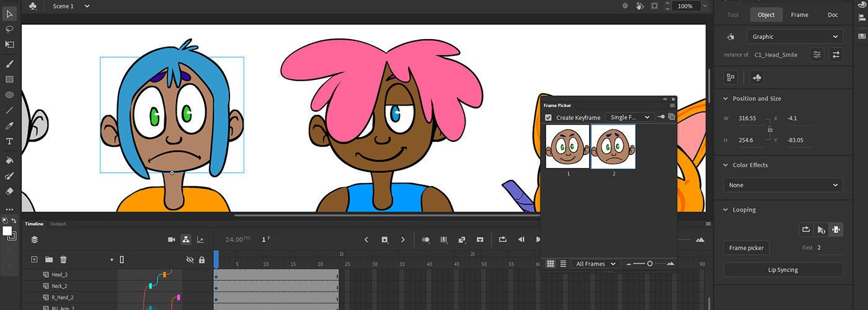868x310 pixels.
Task: Collapse the Color Effects section
Action: click(x=726, y=165)
